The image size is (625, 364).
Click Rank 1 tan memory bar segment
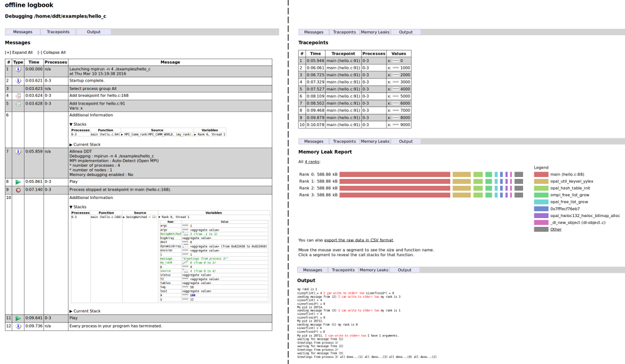[461, 181]
